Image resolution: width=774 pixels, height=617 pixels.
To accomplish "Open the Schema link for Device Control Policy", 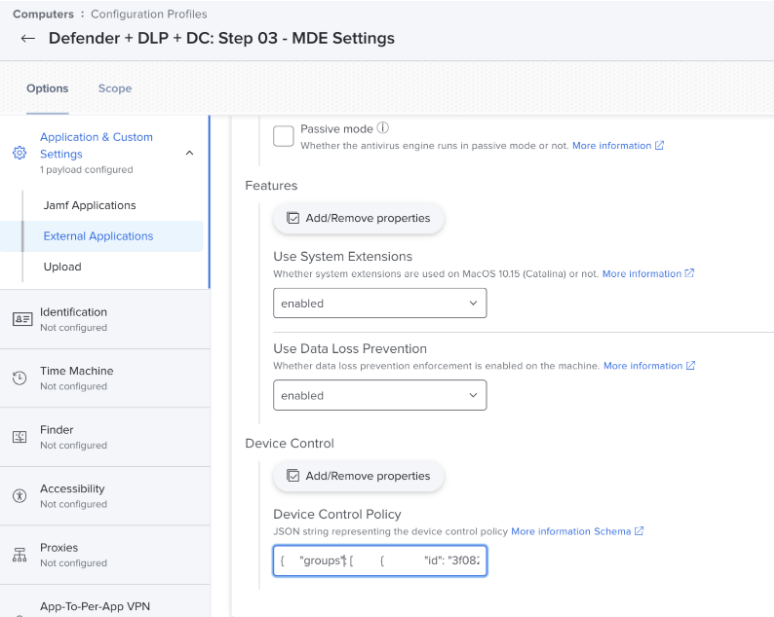I will [612, 531].
